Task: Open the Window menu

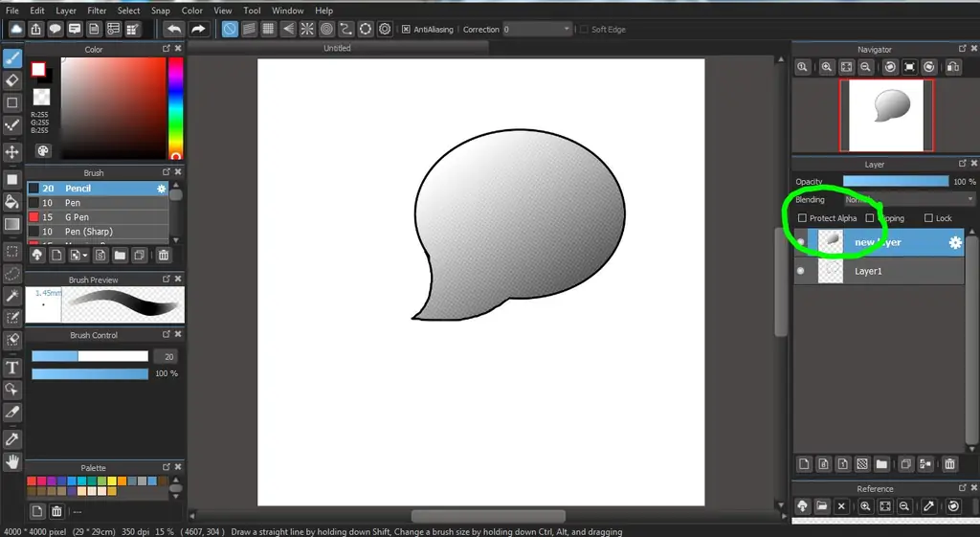Action: (287, 11)
